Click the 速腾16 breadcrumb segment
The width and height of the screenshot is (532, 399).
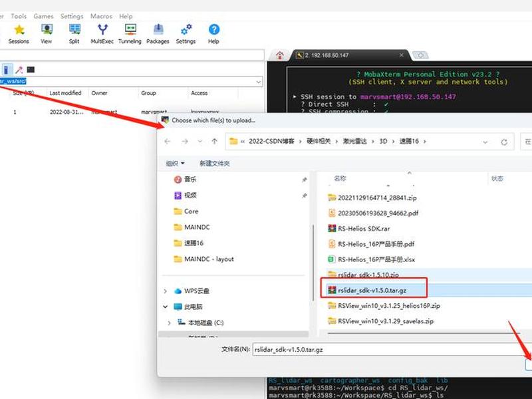pyautogui.click(x=409, y=142)
